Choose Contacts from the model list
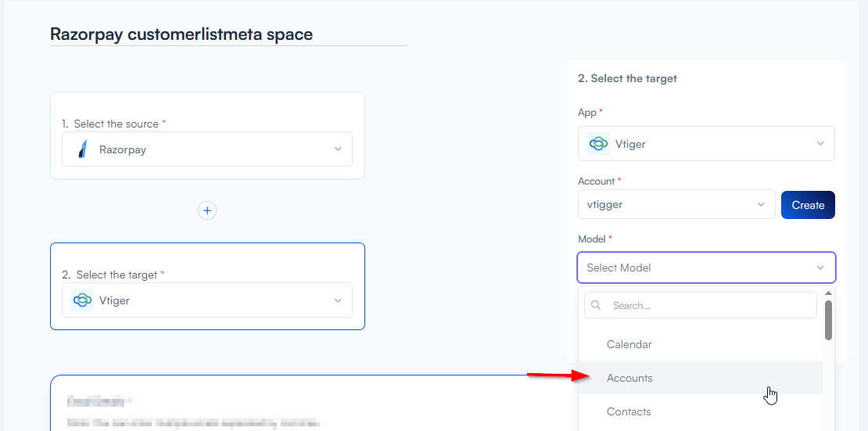This screenshot has width=868, height=431. [x=629, y=411]
